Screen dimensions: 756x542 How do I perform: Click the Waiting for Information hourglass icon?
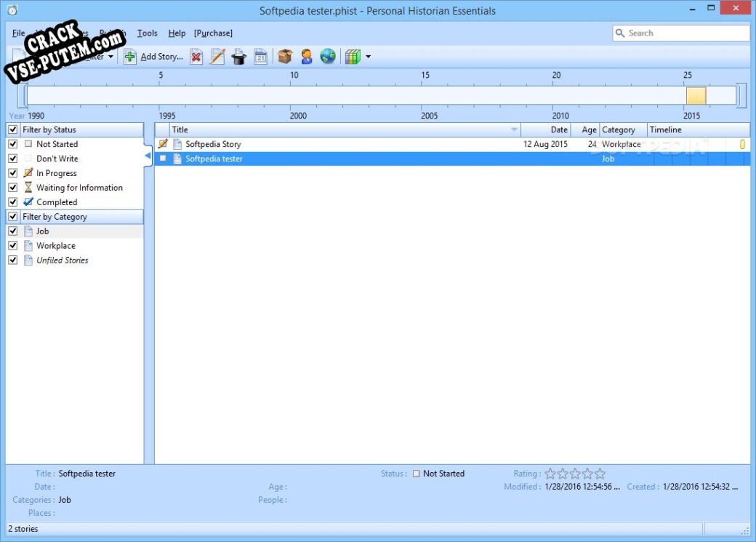click(28, 187)
